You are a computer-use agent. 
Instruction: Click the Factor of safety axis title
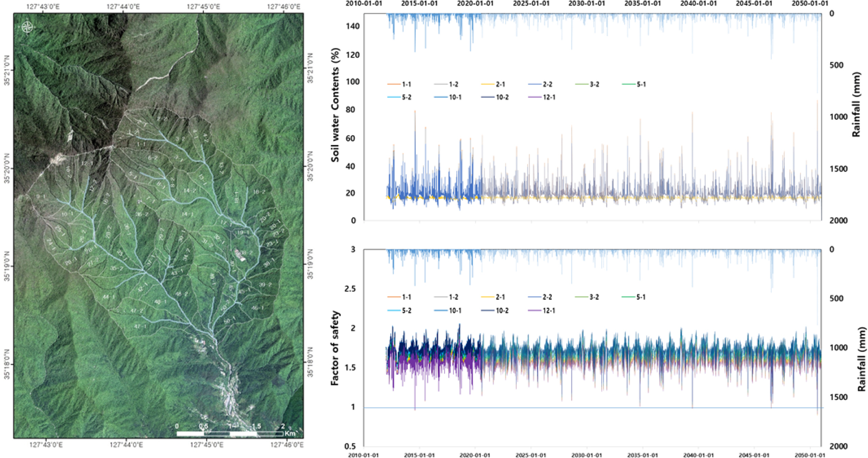(x=335, y=348)
